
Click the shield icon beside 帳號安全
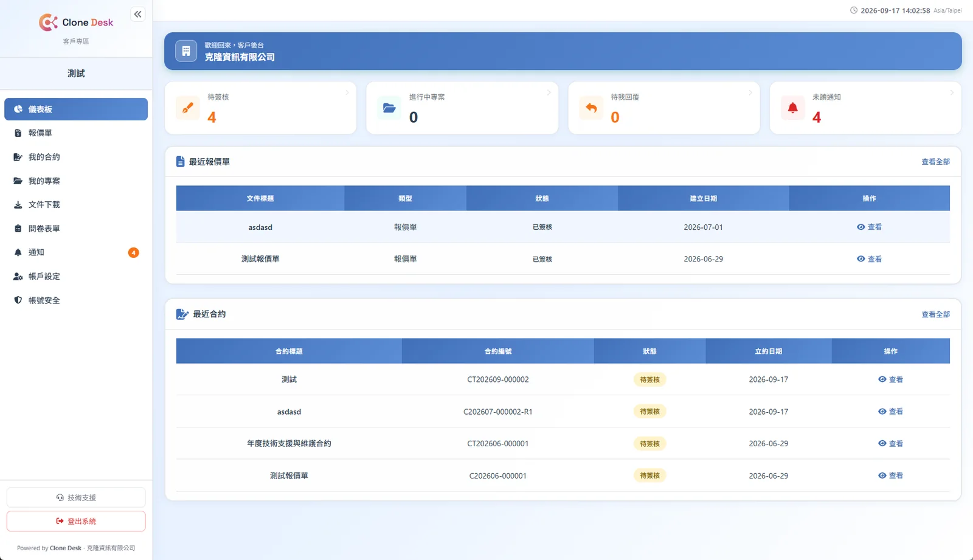pos(18,300)
